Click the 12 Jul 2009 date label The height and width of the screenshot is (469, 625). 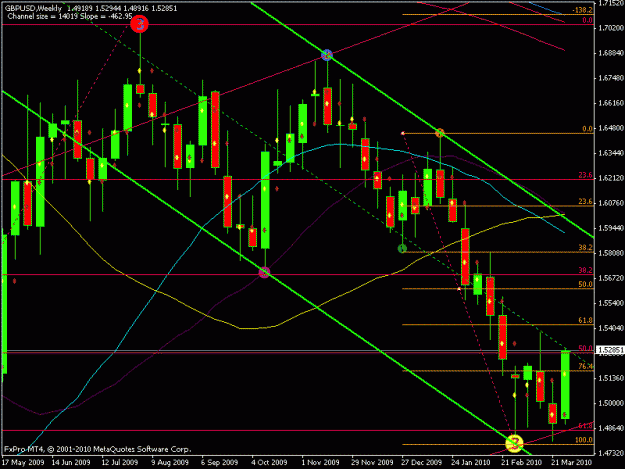point(120,463)
